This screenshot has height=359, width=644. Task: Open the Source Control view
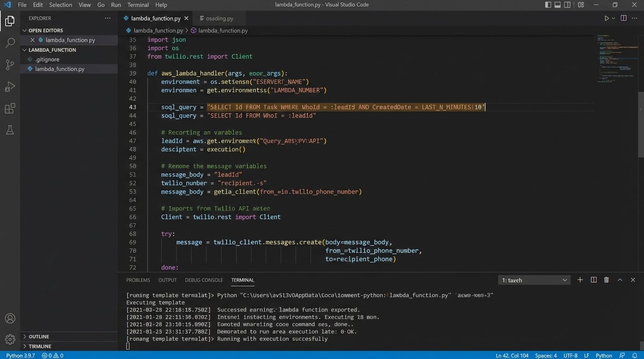click(x=10, y=65)
